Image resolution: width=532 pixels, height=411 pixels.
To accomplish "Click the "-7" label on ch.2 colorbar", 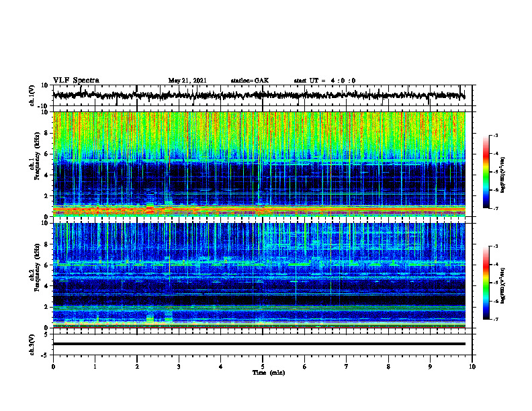I will coord(496,319).
